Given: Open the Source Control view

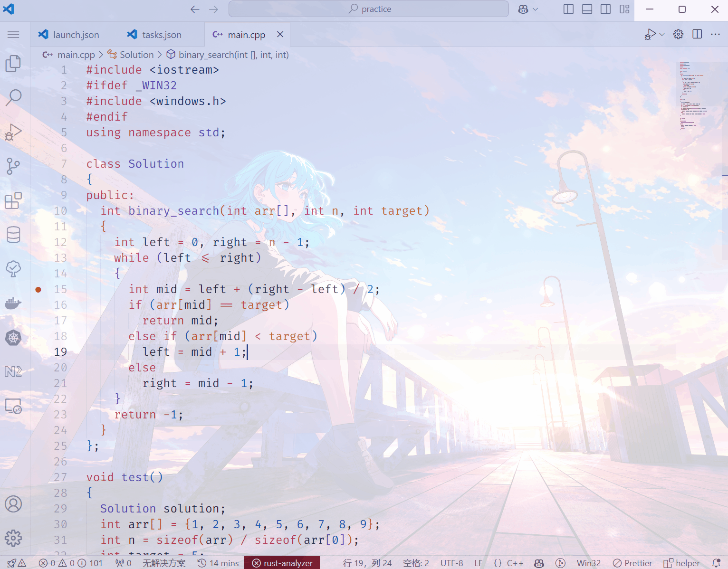Looking at the screenshot, I should click(x=13, y=166).
